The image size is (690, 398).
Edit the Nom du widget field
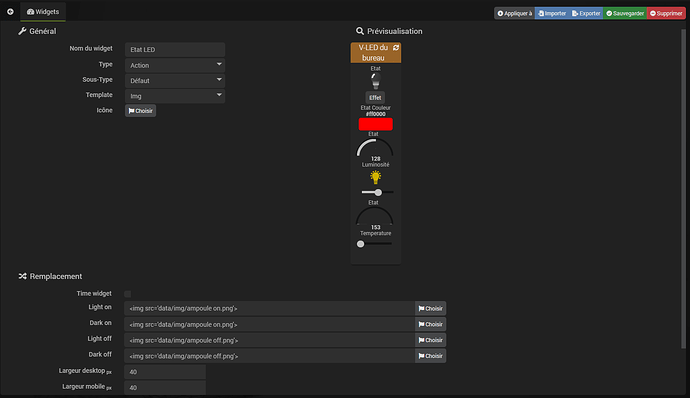click(175, 50)
